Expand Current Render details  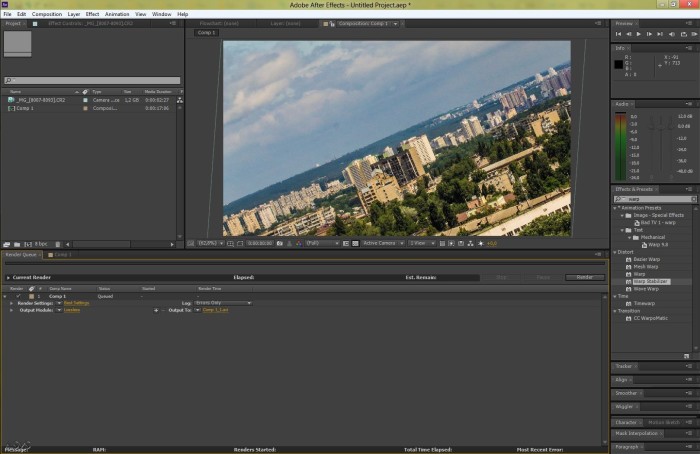(8, 278)
